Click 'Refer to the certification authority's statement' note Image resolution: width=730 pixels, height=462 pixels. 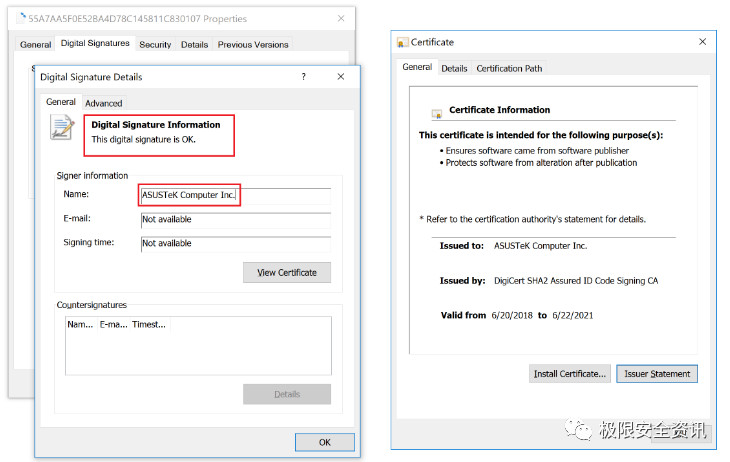click(x=533, y=219)
